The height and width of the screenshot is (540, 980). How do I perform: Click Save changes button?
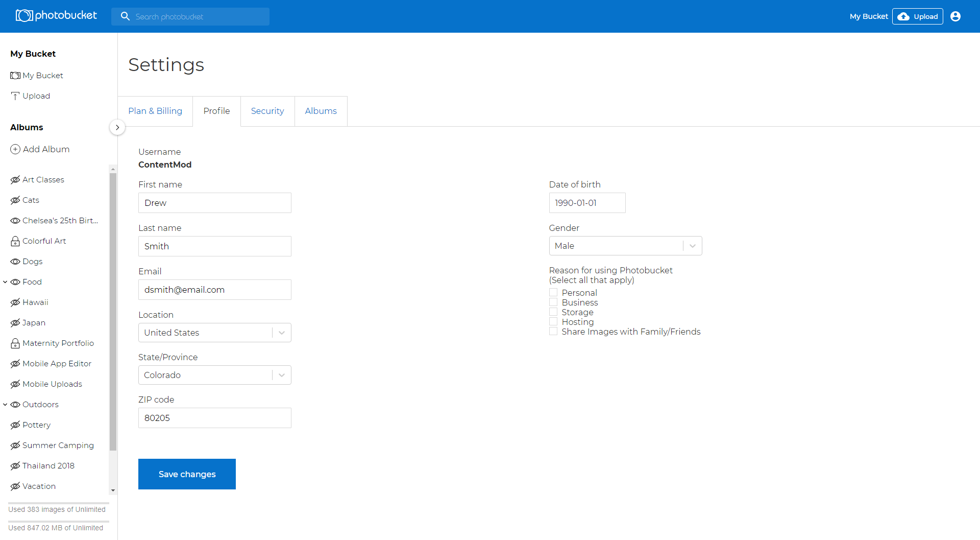point(187,474)
